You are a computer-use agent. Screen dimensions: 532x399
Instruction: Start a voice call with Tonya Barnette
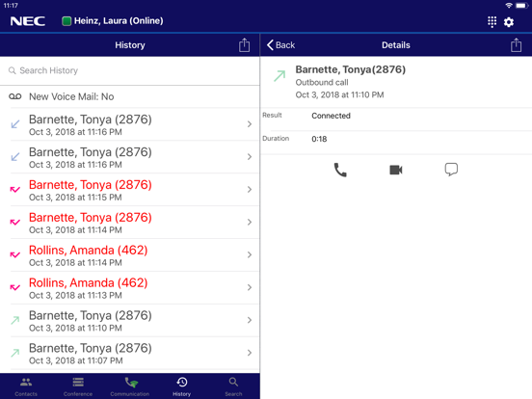tap(340, 170)
